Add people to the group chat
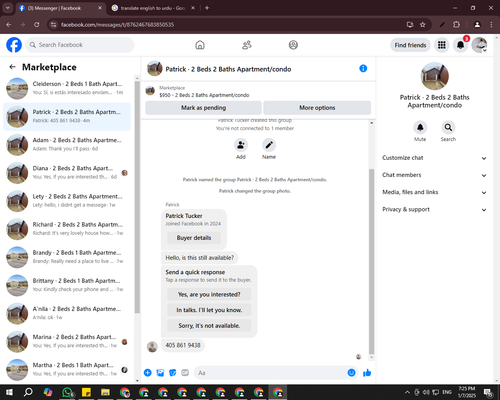500x400 pixels. (x=241, y=145)
